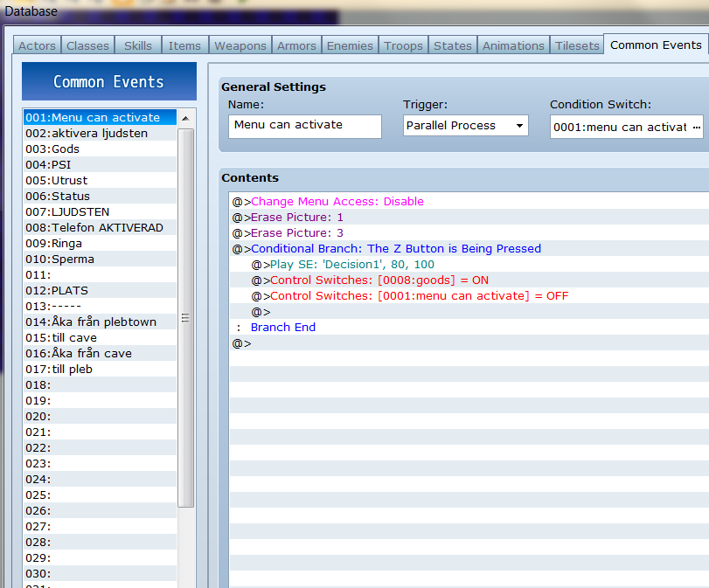Open the Tilesets tab
Viewport: 709px width, 588px height.
577,45
